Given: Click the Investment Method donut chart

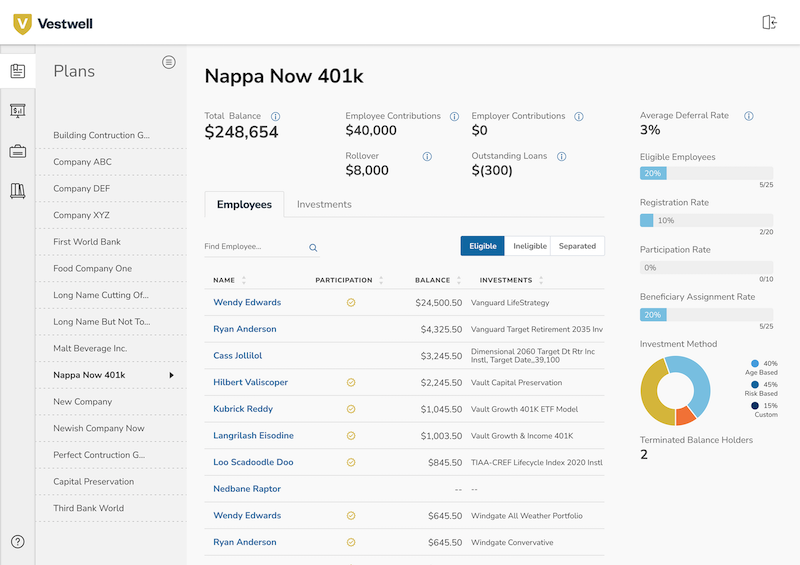Looking at the screenshot, I should pos(675,390).
